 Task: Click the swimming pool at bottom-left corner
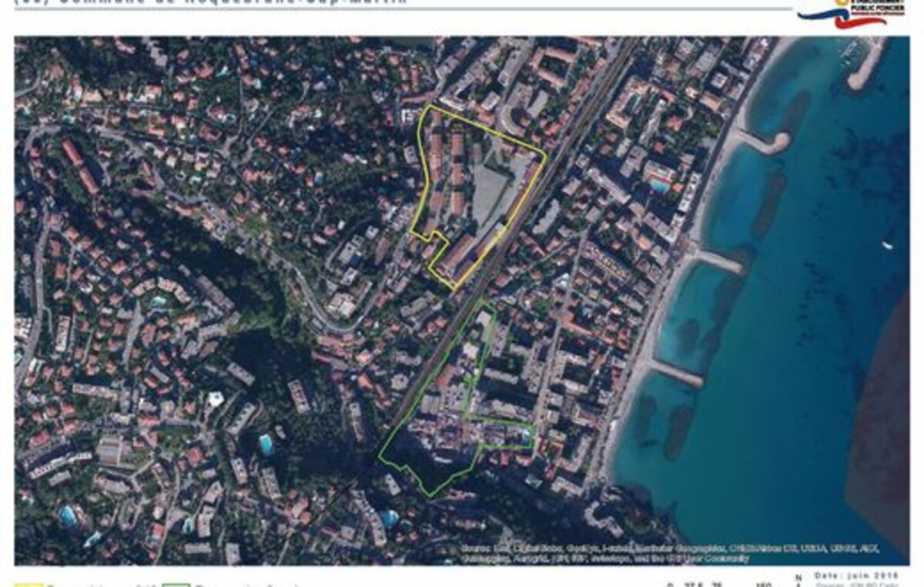pyautogui.click(x=69, y=516)
